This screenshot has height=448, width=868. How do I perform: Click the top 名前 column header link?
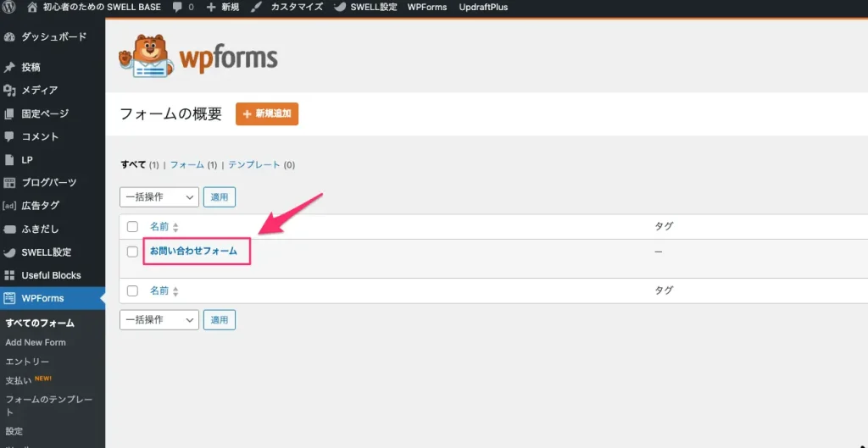coord(159,227)
